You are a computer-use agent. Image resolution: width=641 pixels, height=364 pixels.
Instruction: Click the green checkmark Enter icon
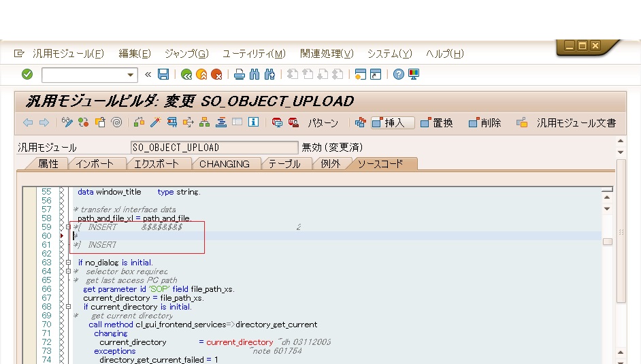27,74
